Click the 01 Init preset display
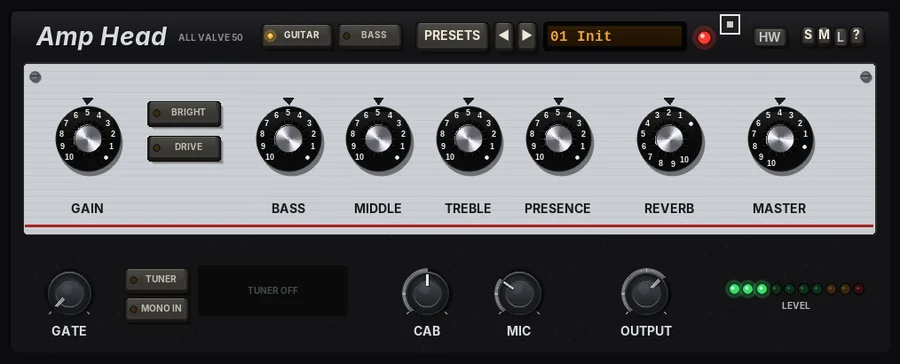This screenshot has width=900, height=364. pyautogui.click(x=615, y=37)
